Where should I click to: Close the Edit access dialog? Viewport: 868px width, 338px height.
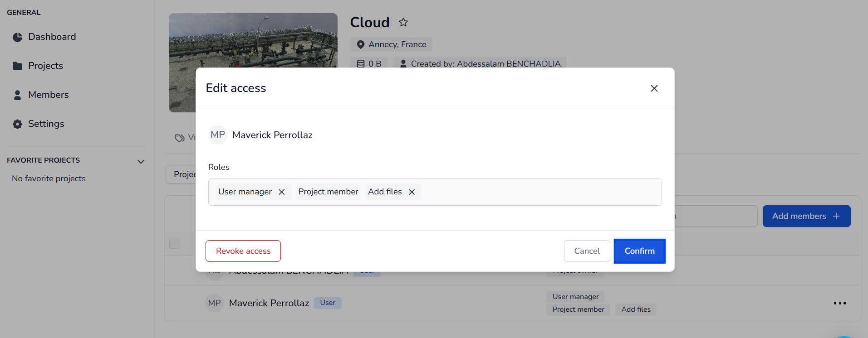click(654, 88)
